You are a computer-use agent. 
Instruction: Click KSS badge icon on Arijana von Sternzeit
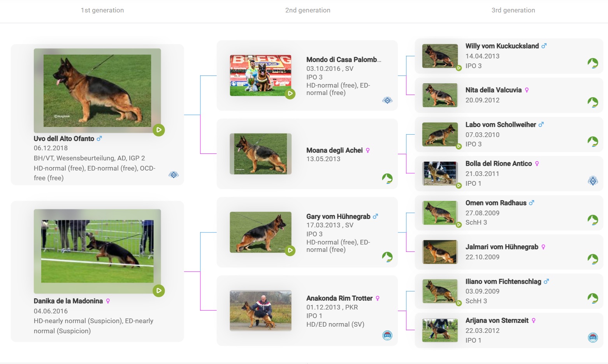point(593,338)
